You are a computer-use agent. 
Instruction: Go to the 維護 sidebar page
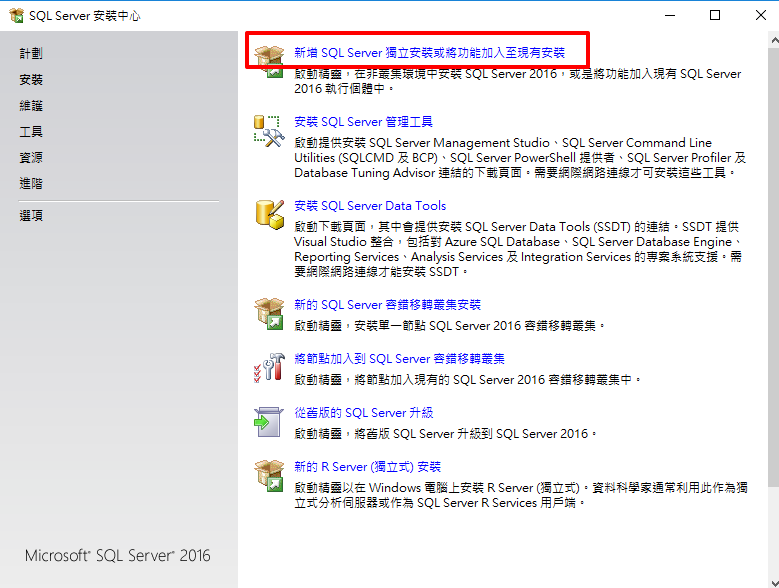[x=31, y=105]
